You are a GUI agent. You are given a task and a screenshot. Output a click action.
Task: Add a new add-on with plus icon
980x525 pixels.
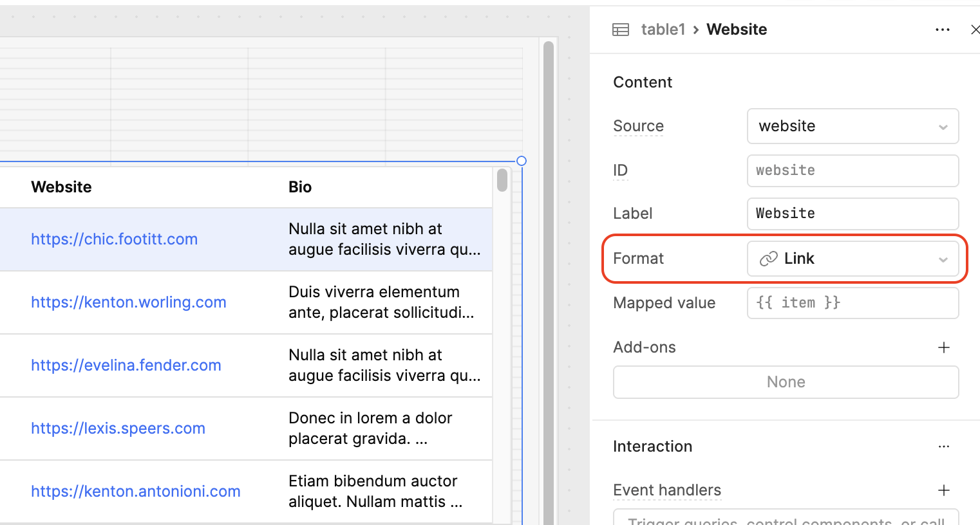[x=943, y=347]
